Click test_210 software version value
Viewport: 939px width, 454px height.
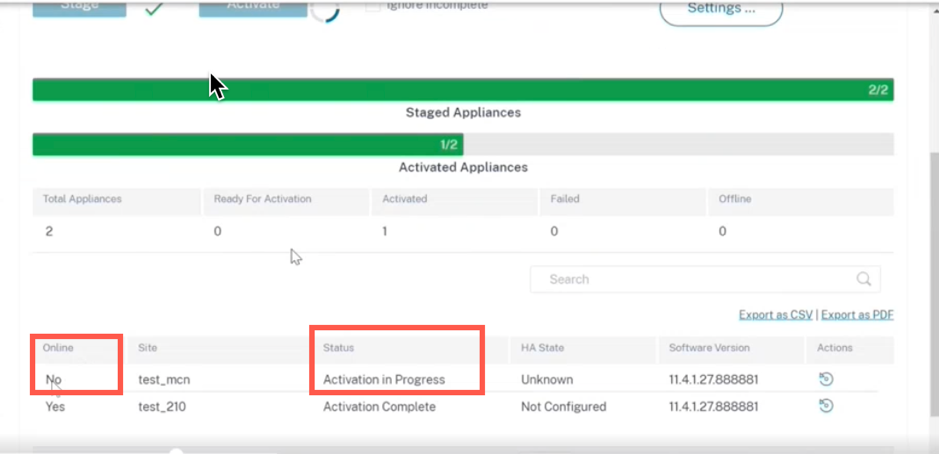tap(714, 407)
